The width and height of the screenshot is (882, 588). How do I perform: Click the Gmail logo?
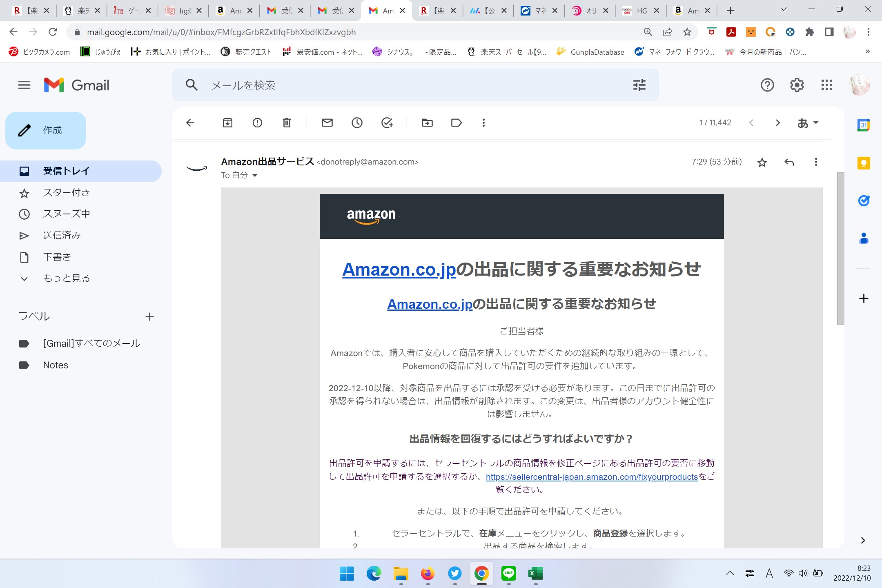pyautogui.click(x=76, y=85)
